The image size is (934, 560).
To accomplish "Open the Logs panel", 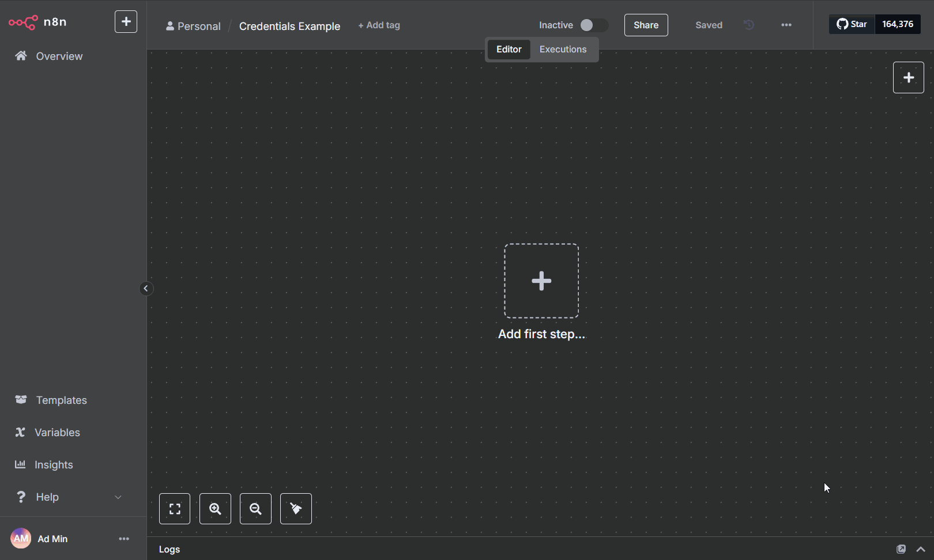I will pos(170,549).
